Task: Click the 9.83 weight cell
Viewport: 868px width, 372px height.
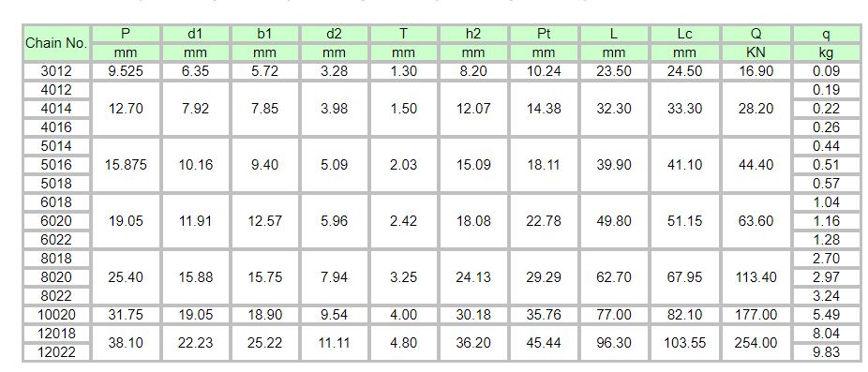Action: tap(826, 352)
